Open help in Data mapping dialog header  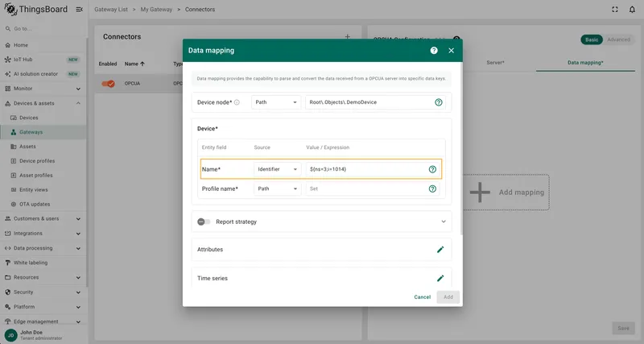pyautogui.click(x=434, y=51)
